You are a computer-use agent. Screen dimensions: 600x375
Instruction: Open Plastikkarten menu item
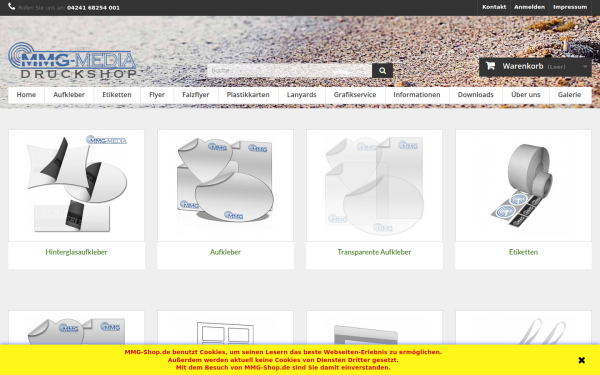click(x=248, y=95)
